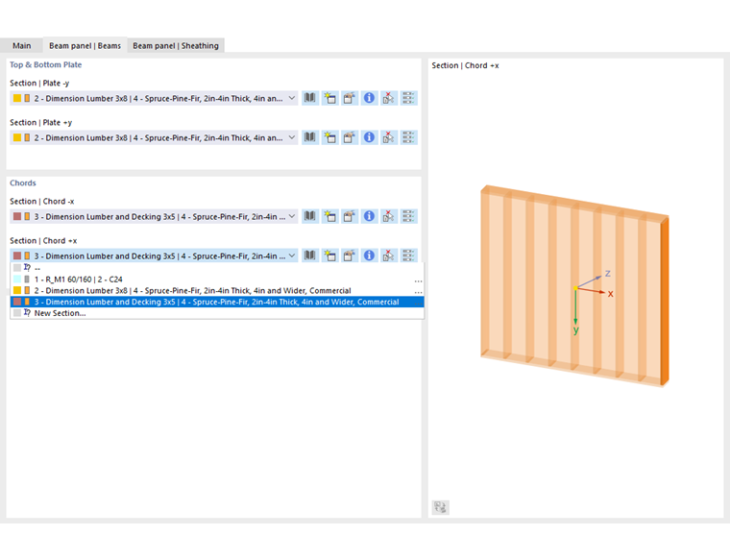The height and width of the screenshot is (560, 730).
Task: Open the Beam panel | Sheathing tab
Action: point(176,45)
